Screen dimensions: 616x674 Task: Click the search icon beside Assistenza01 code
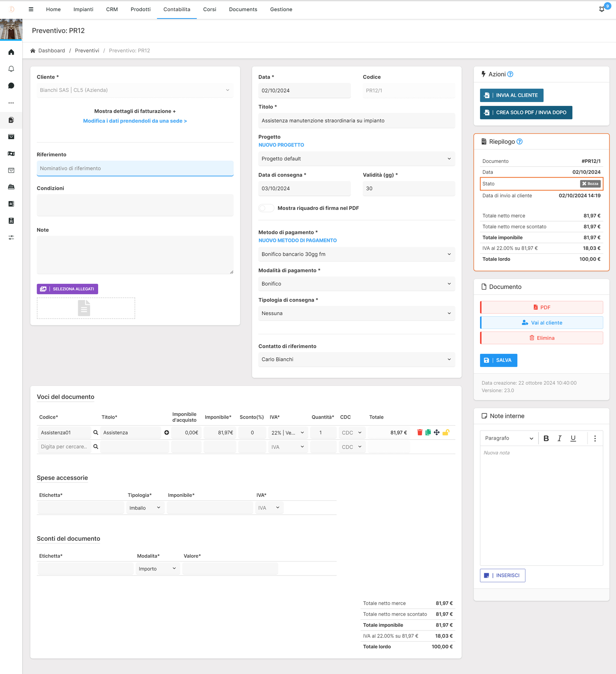(x=96, y=433)
